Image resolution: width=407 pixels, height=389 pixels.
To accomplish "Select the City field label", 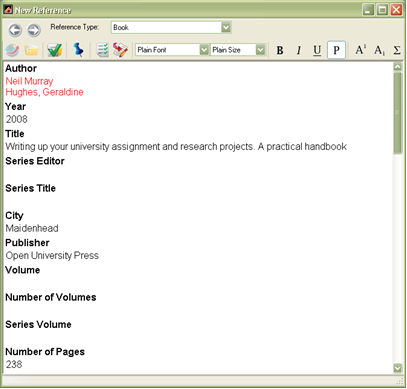I will [14, 216].
